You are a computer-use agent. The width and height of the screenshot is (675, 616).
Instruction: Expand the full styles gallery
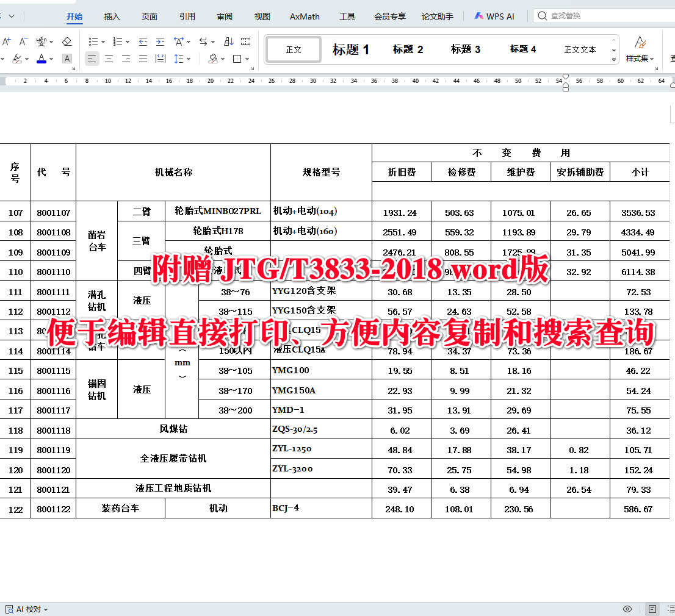(614, 59)
